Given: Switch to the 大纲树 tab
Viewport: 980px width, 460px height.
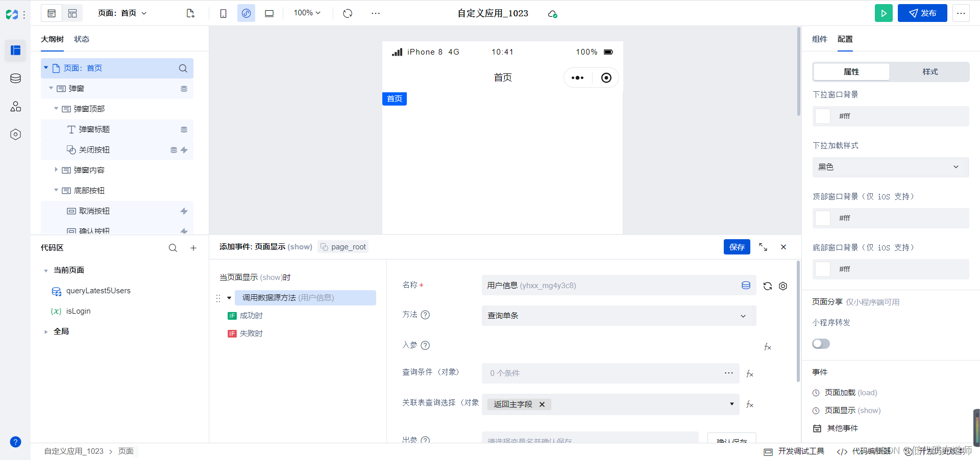Looking at the screenshot, I should coord(52,39).
